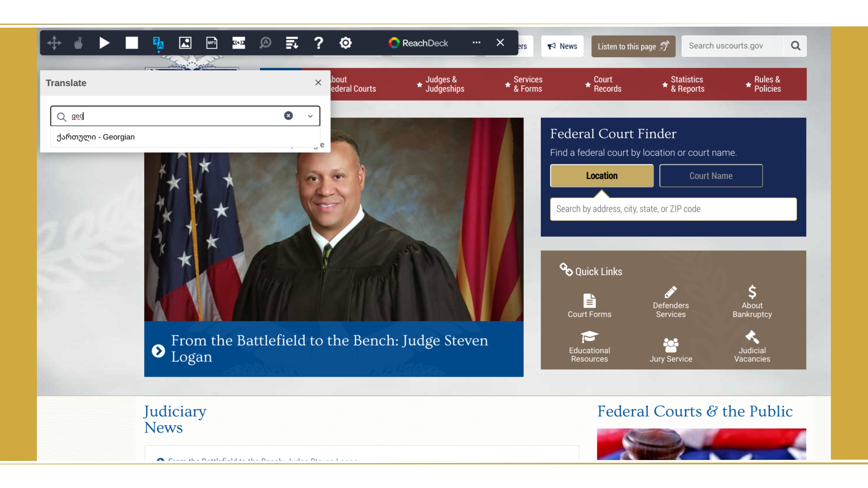Select the Picture Dictionary icon
Screen dimensions: 868x488
[185, 43]
